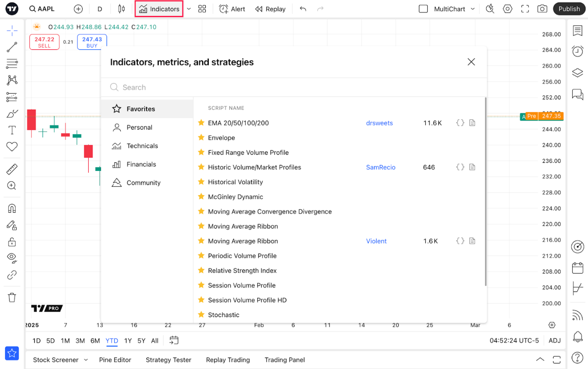This screenshot has width=588, height=369.
Task: Select the YTD time range
Action: (112, 340)
